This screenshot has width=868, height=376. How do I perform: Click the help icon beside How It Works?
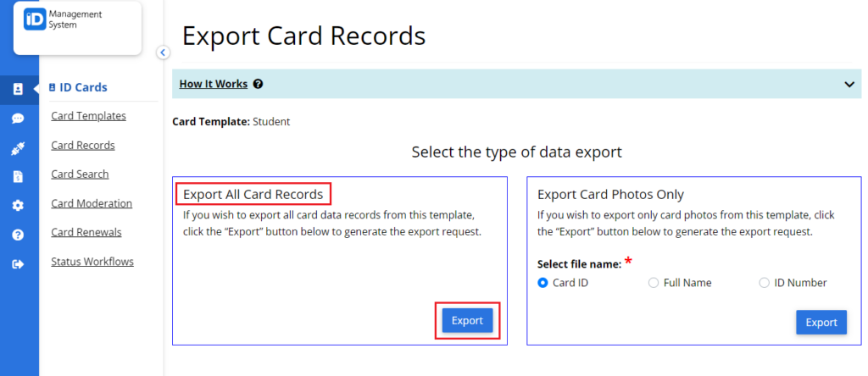tap(258, 85)
